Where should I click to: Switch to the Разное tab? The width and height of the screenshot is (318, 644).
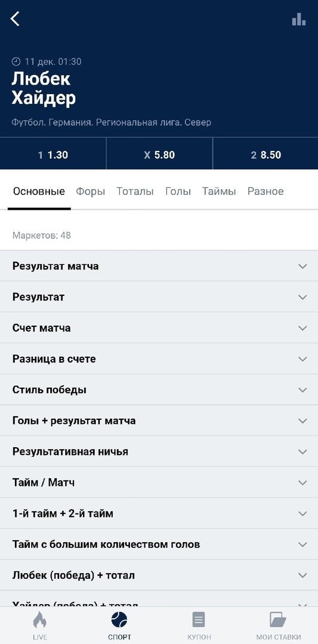point(265,191)
